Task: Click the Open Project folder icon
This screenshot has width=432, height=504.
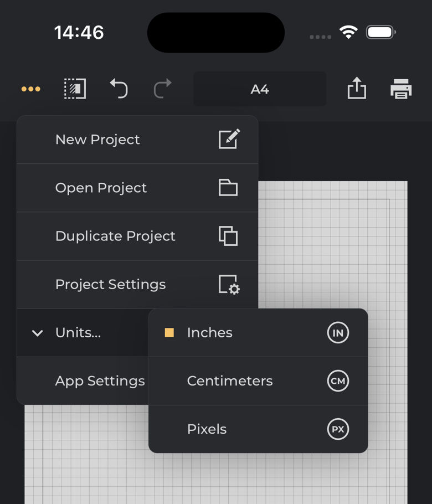Action: [228, 188]
